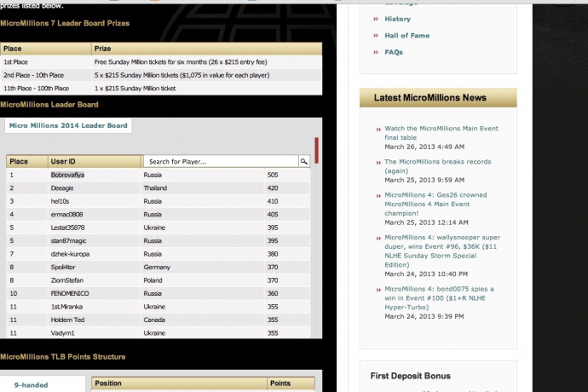Open the History sidebar link
The height and width of the screenshot is (392, 588).
[397, 19]
